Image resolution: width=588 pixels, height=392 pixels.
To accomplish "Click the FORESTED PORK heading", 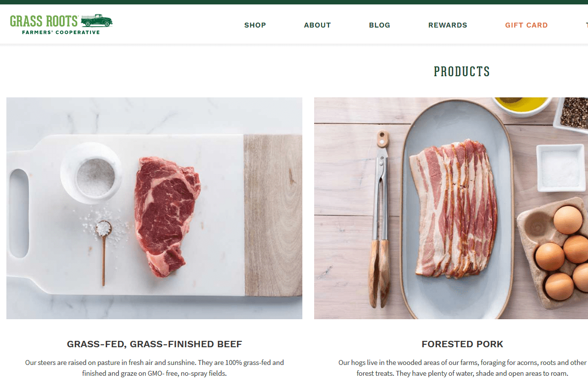I will click(462, 344).
